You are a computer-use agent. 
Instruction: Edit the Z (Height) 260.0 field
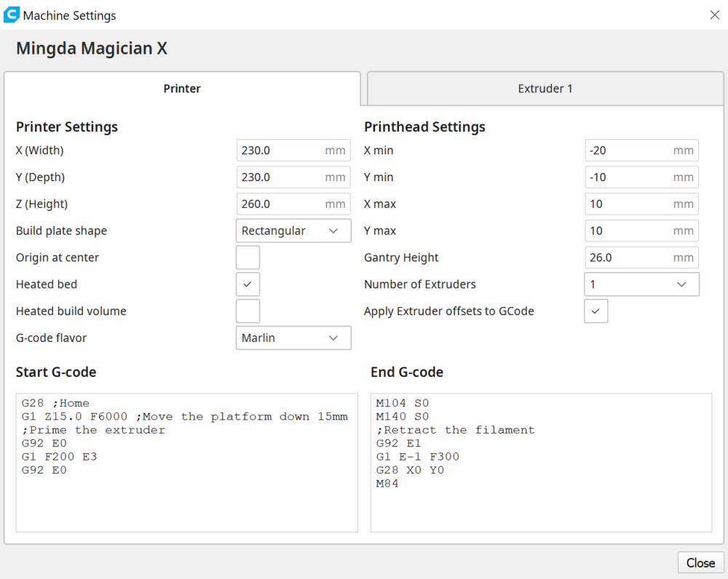pyautogui.click(x=293, y=204)
